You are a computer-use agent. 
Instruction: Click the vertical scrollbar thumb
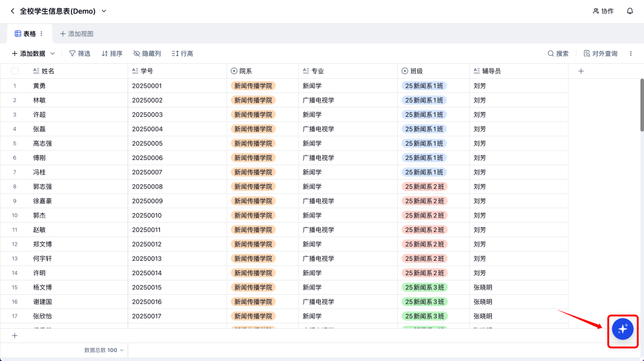point(642,105)
